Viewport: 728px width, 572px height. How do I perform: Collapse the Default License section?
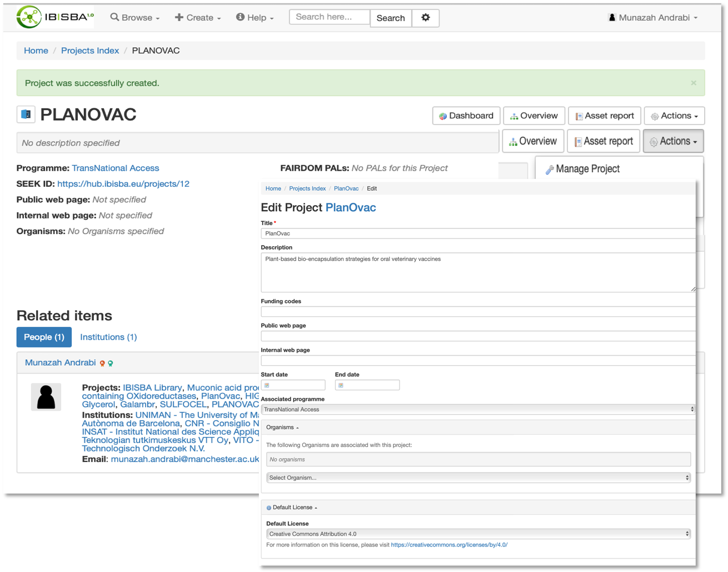pyautogui.click(x=295, y=508)
